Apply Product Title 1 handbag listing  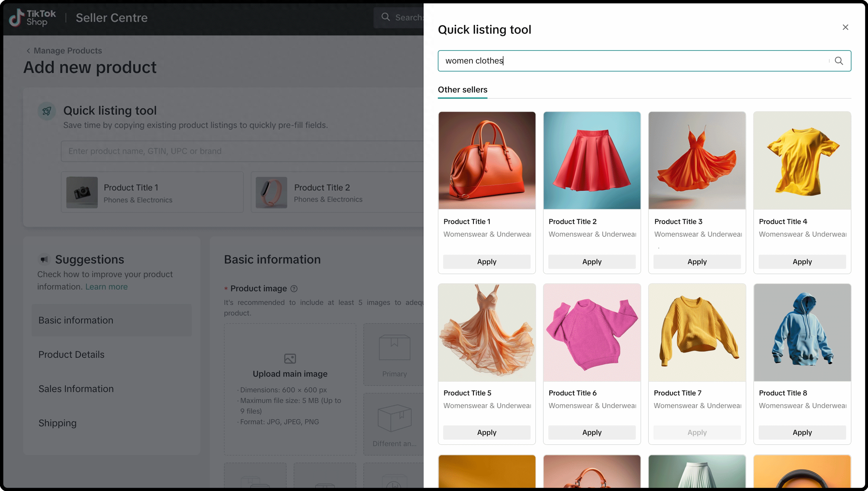tap(487, 262)
